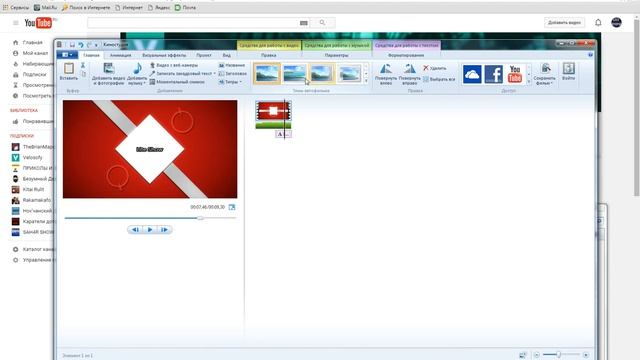Click the red X Delete (Удалить) button
640x360 pixels.
[435, 68]
